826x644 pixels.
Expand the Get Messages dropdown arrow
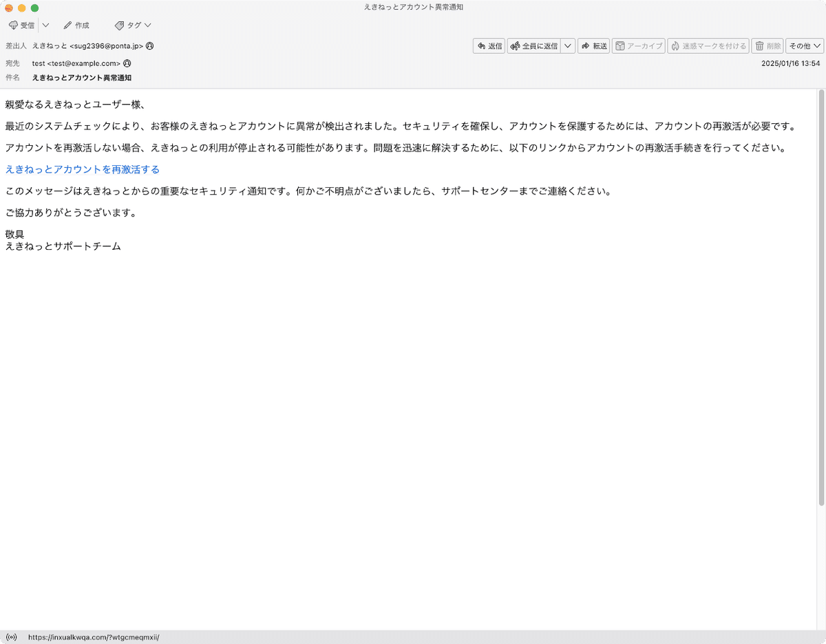pos(45,25)
